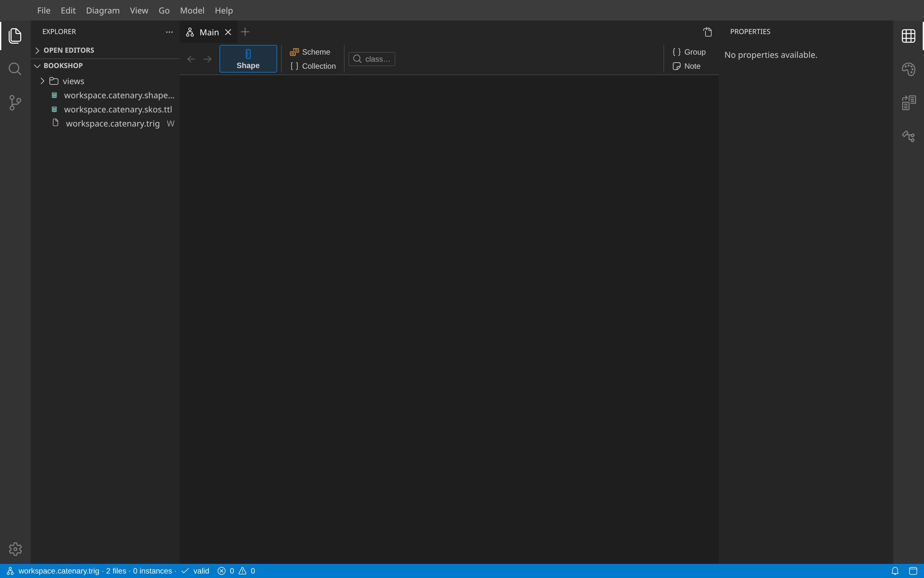Click the paste clipboard icon above toolbar
This screenshot has width=924, height=578.
(707, 32)
